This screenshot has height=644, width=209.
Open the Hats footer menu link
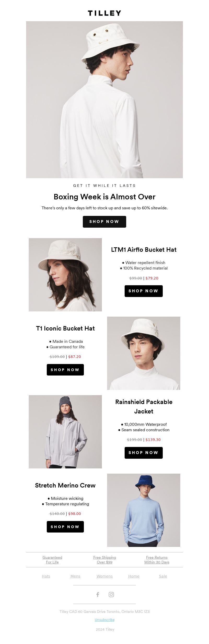[46, 576]
